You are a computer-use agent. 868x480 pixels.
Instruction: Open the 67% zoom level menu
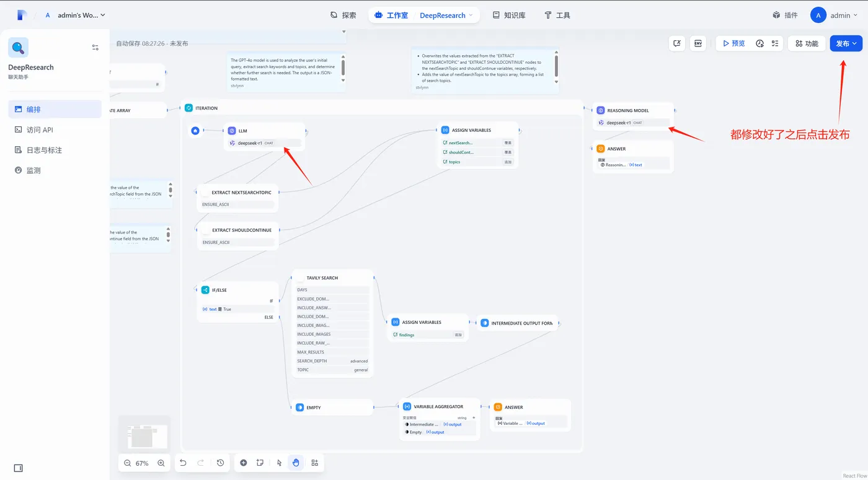(142, 463)
